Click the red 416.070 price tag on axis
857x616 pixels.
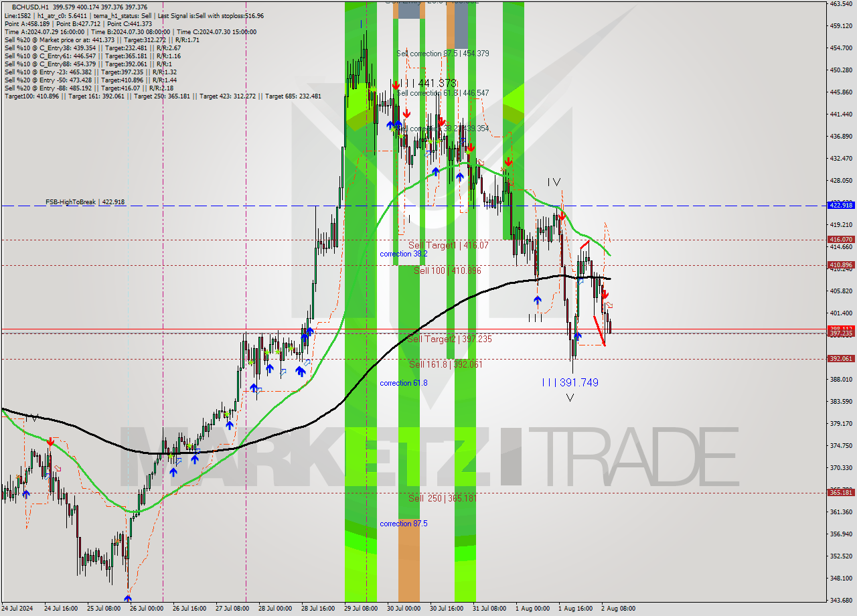841,239
